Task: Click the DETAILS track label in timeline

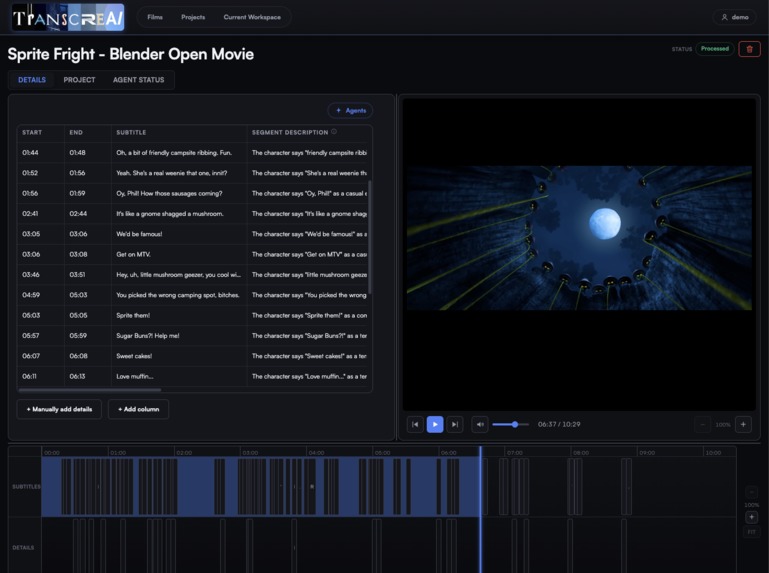Action: click(23, 547)
